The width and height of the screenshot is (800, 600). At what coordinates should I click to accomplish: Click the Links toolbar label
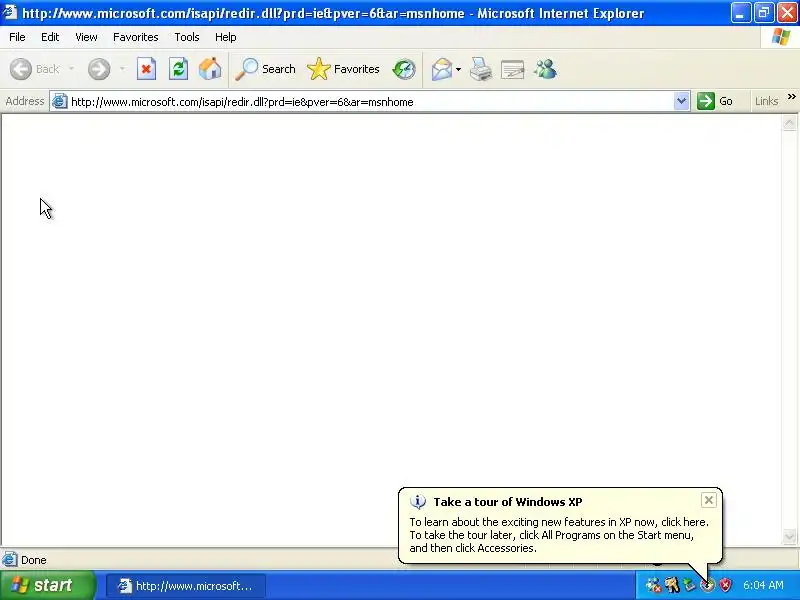(x=766, y=102)
